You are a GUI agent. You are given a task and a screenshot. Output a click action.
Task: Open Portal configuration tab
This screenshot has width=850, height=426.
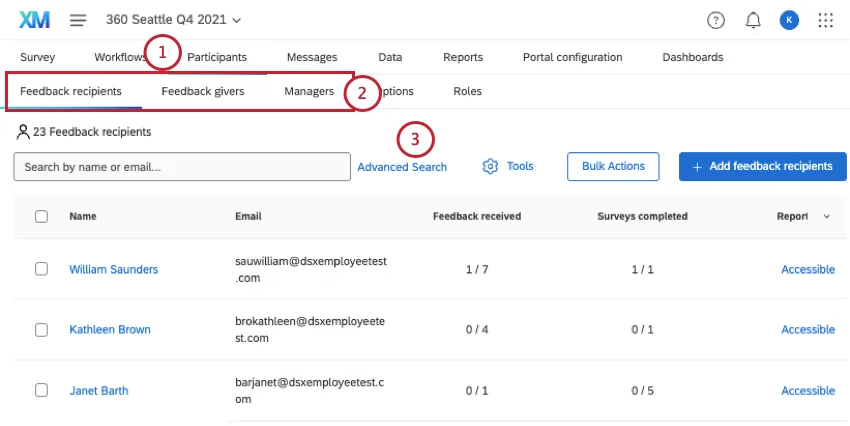tap(572, 57)
